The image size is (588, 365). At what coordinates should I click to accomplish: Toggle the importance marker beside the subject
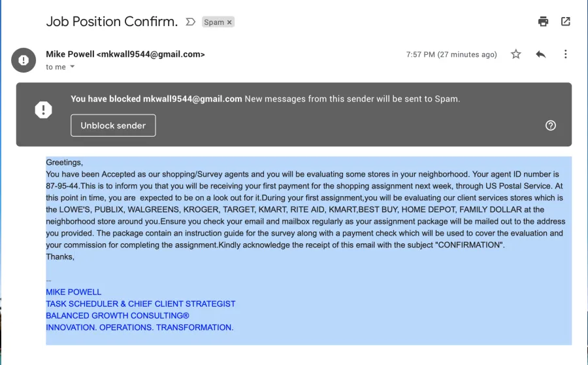click(x=191, y=22)
